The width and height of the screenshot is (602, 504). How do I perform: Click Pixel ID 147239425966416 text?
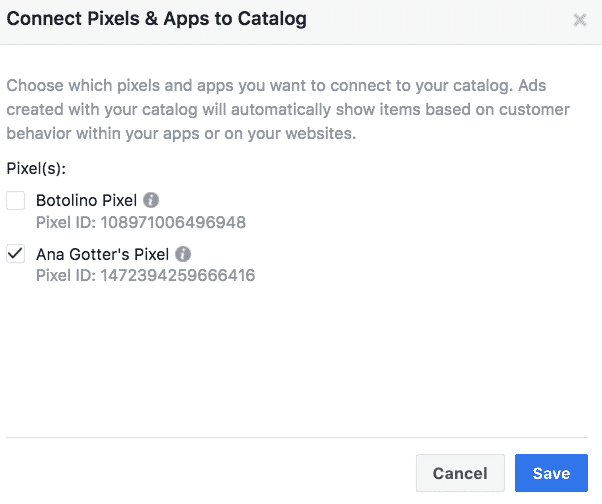[x=146, y=275]
